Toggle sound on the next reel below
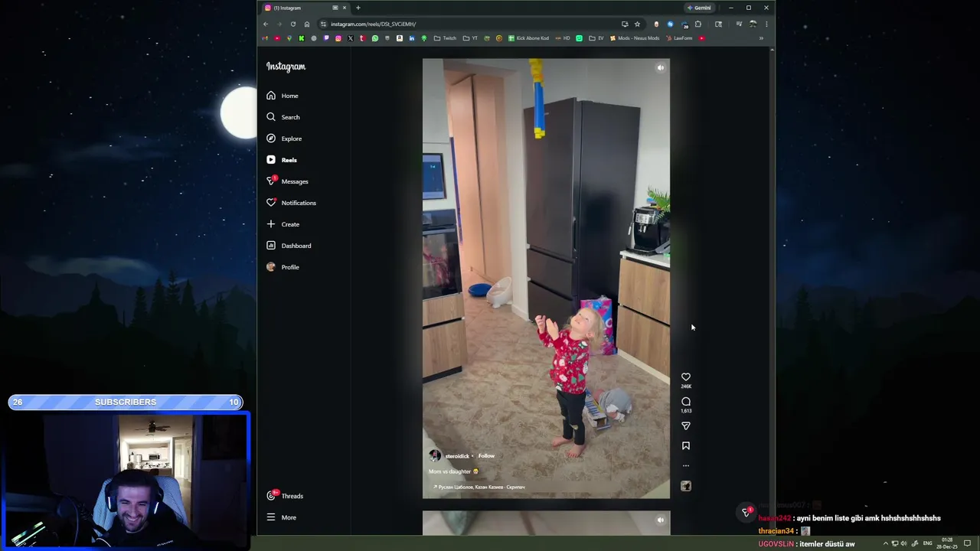980x551 pixels. click(x=660, y=520)
